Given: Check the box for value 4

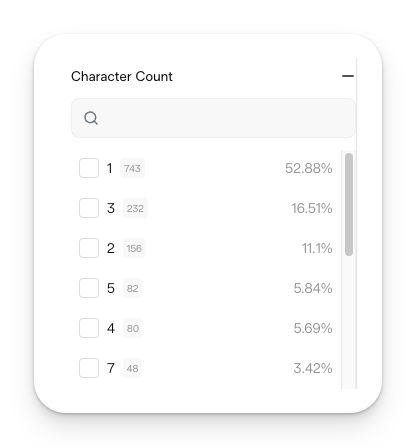Looking at the screenshot, I should point(89,328).
